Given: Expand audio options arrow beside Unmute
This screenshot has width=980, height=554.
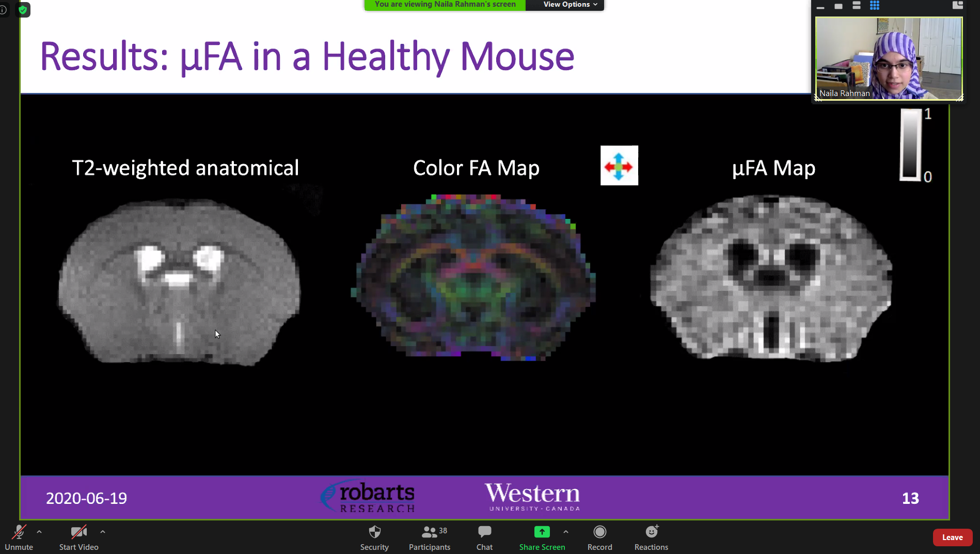Looking at the screenshot, I should [x=39, y=531].
